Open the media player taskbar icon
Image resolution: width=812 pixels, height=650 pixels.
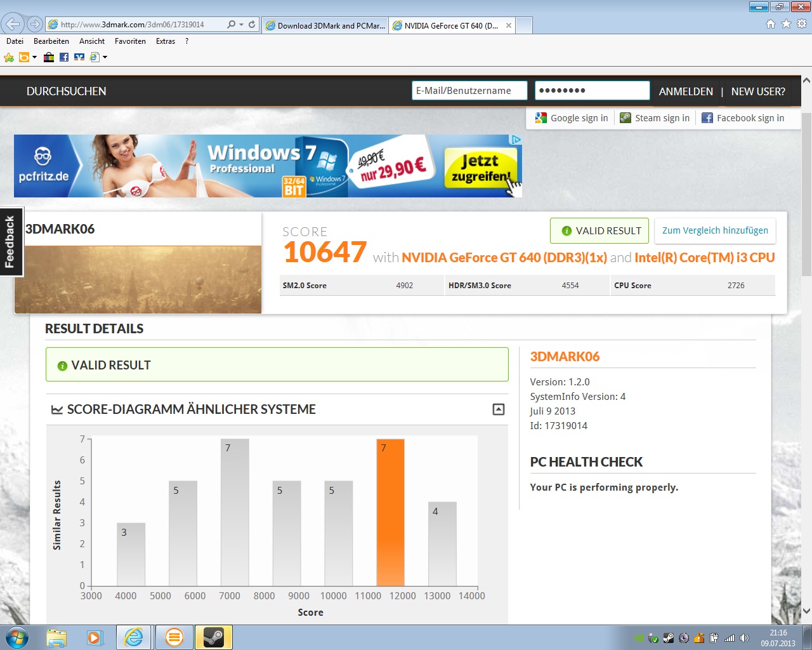95,637
